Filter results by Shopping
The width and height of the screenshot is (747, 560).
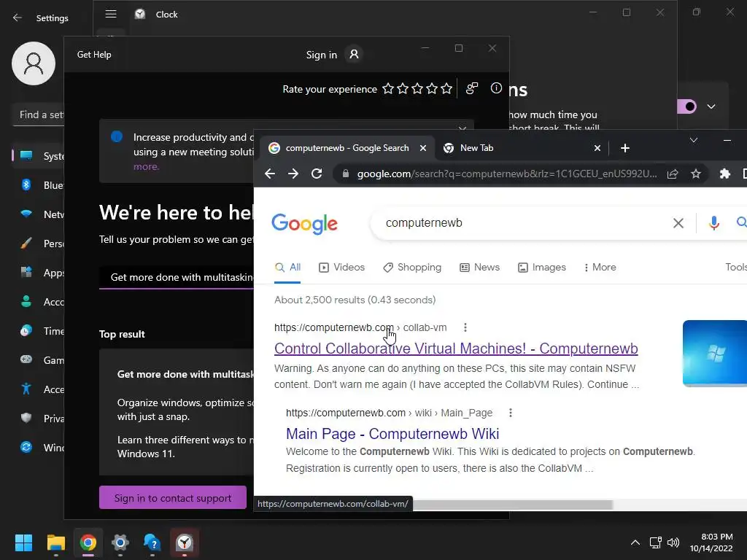click(x=412, y=268)
